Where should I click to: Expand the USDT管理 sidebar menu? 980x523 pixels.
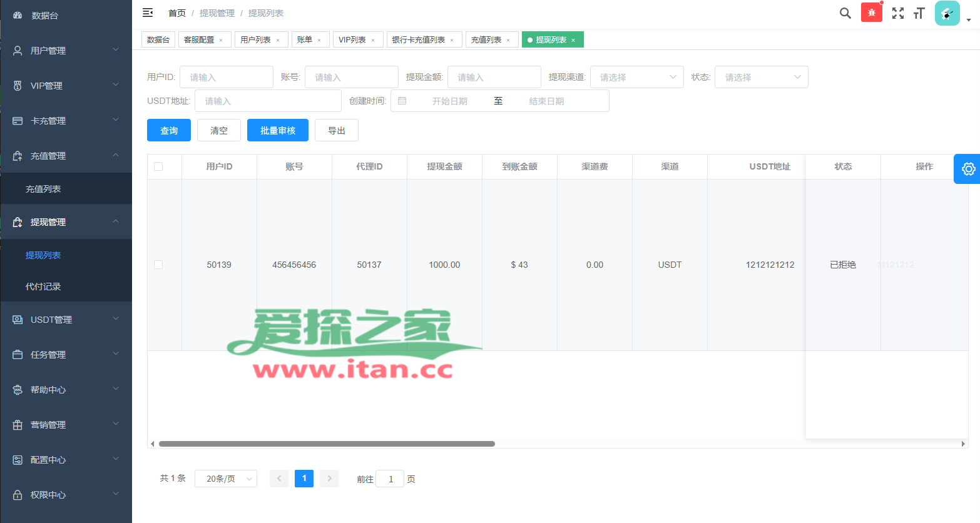point(66,320)
